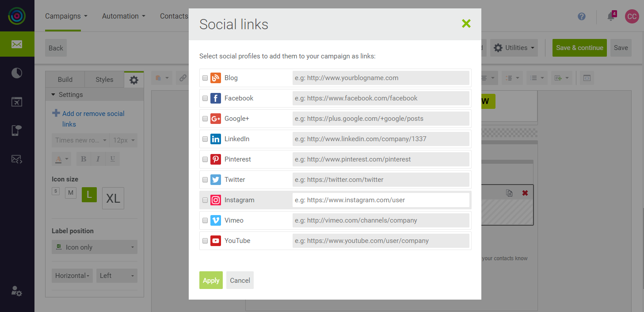
Task: Open the Utilities dropdown
Action: pyautogui.click(x=514, y=48)
